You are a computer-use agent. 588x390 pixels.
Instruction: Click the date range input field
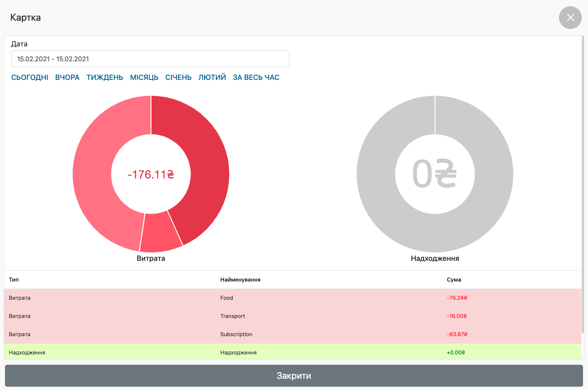[x=150, y=59]
